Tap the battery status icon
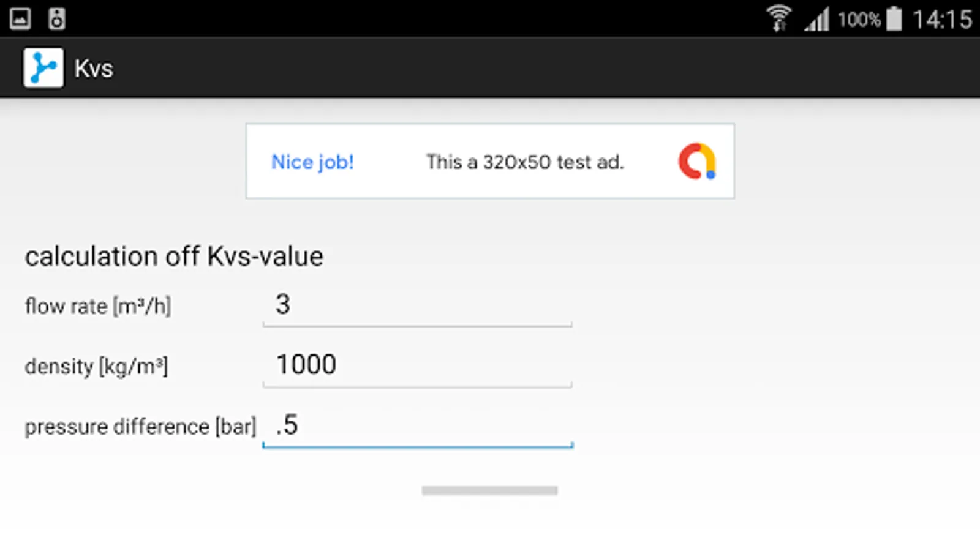980x551 pixels. pyautogui.click(x=894, y=18)
